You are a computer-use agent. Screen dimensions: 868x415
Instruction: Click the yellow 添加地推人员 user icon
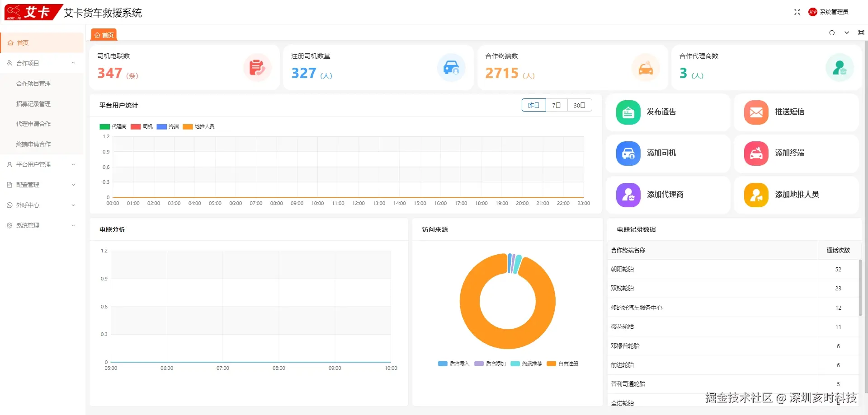point(756,195)
